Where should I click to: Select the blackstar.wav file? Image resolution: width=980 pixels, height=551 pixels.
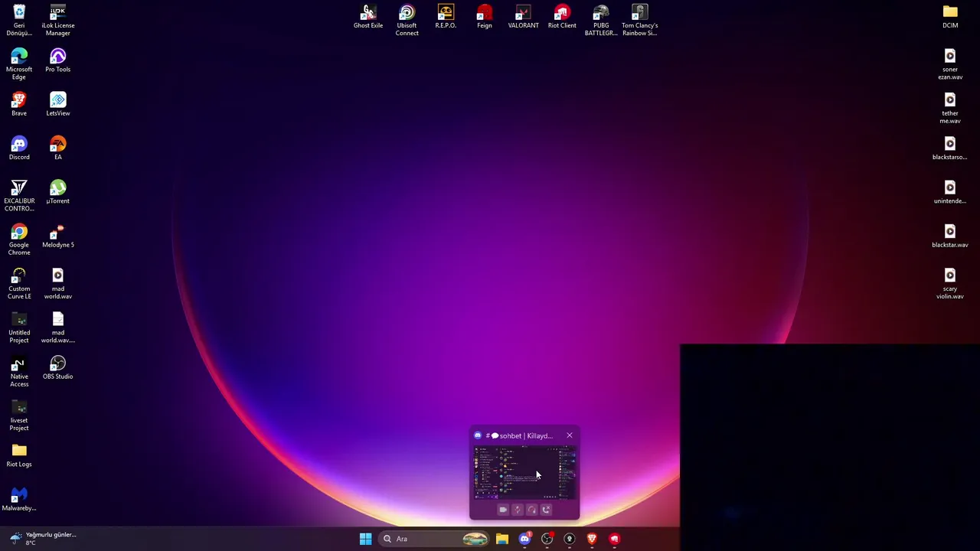(950, 236)
